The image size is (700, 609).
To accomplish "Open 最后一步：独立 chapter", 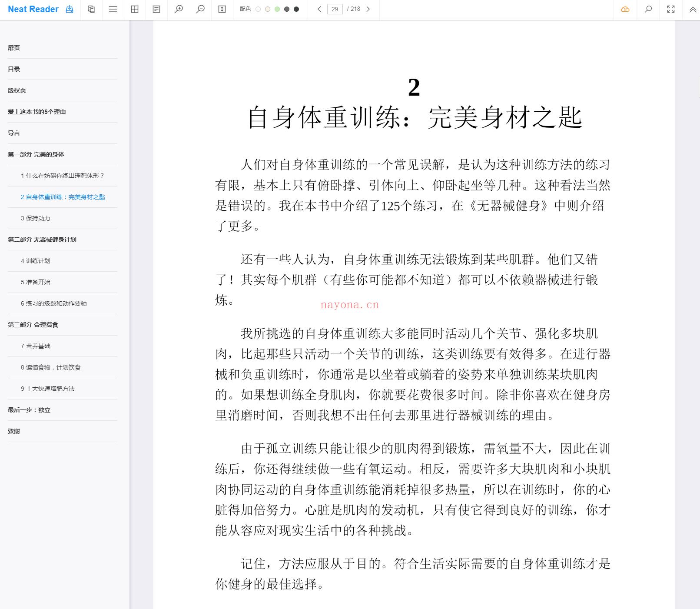I will pyautogui.click(x=63, y=410).
